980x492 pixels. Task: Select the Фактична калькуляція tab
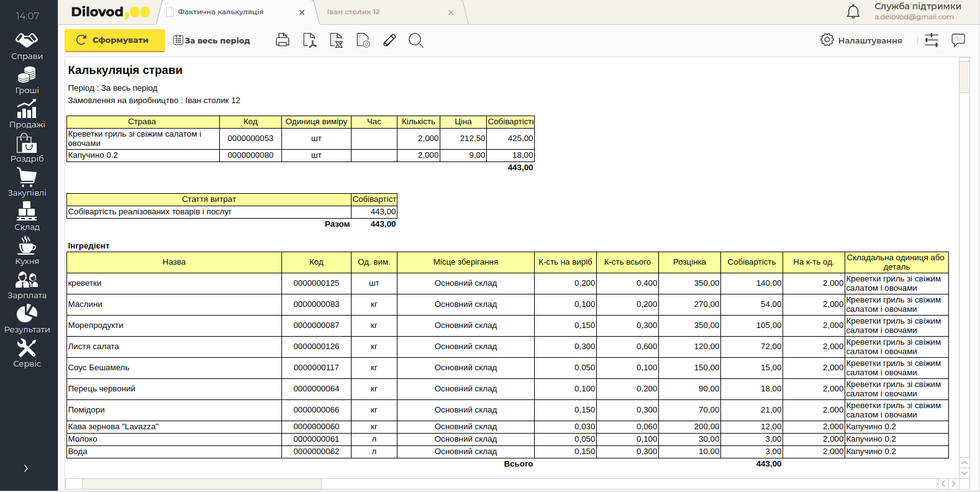pyautogui.click(x=220, y=12)
